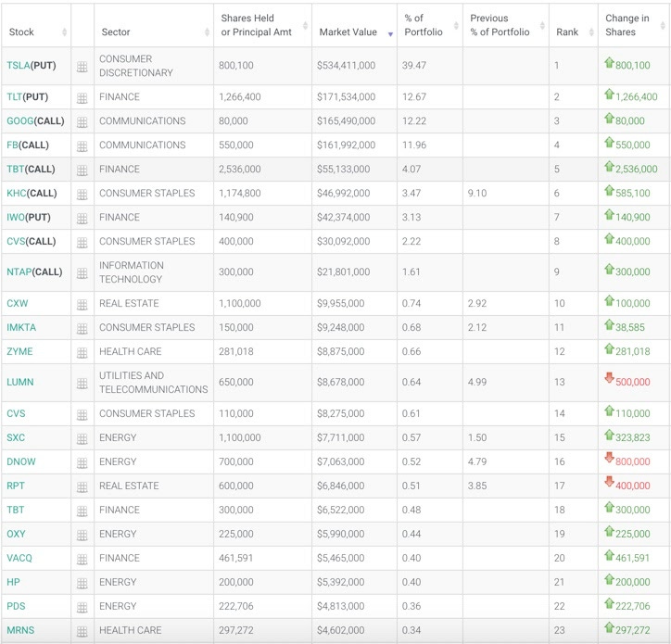Open the ZYME ticker link

point(19,351)
